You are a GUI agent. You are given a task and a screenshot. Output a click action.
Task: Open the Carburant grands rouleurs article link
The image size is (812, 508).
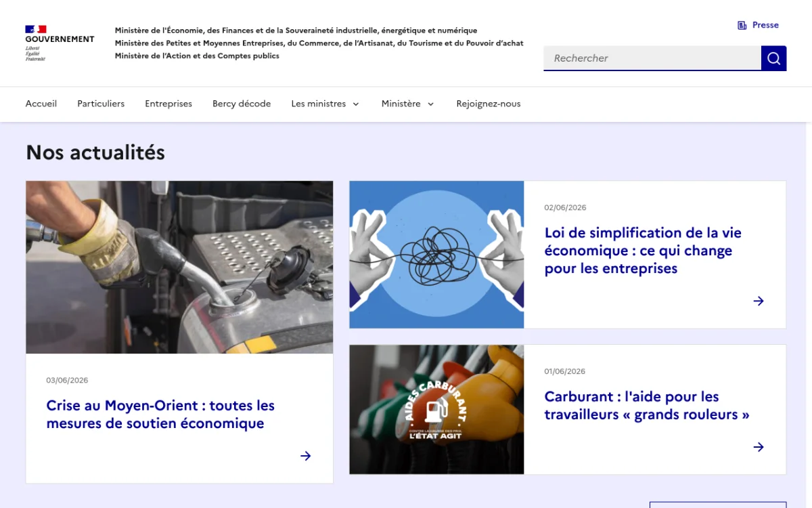point(647,406)
